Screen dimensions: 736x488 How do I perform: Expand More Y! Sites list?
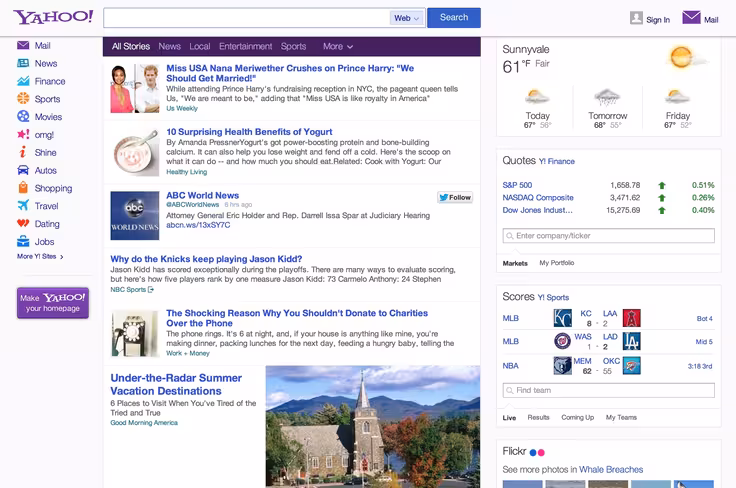(x=40, y=257)
